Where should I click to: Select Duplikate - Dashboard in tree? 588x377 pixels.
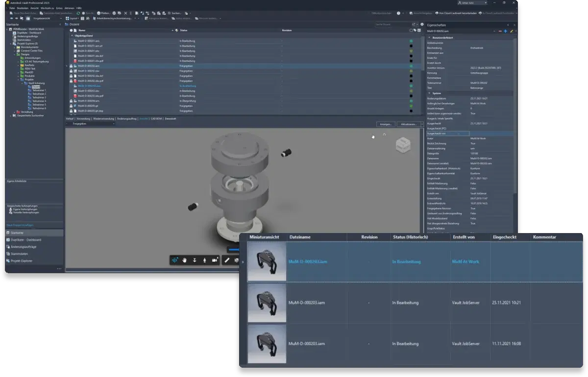[x=29, y=33]
